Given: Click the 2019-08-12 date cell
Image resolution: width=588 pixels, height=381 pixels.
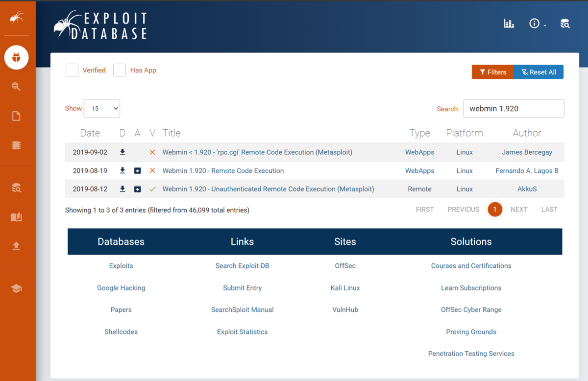Looking at the screenshot, I should tap(90, 189).
